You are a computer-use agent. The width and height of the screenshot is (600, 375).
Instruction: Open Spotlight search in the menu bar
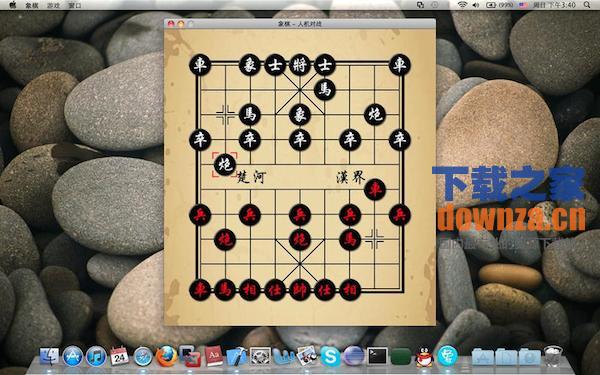[587, 5]
